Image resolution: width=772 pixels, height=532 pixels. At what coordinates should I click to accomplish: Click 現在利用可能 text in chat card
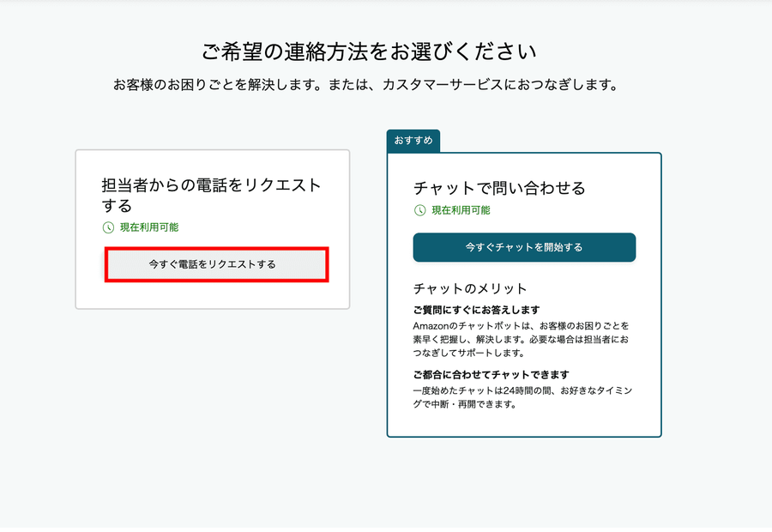(461, 210)
